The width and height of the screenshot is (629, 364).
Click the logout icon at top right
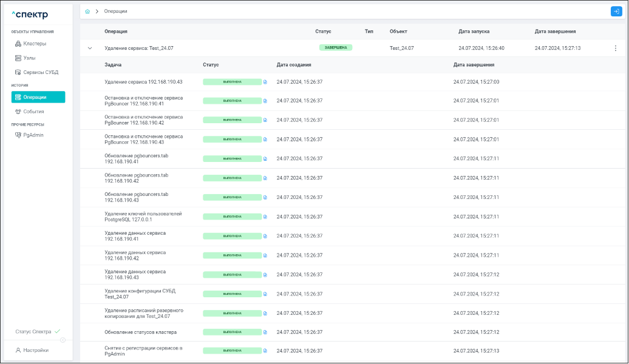616,12
